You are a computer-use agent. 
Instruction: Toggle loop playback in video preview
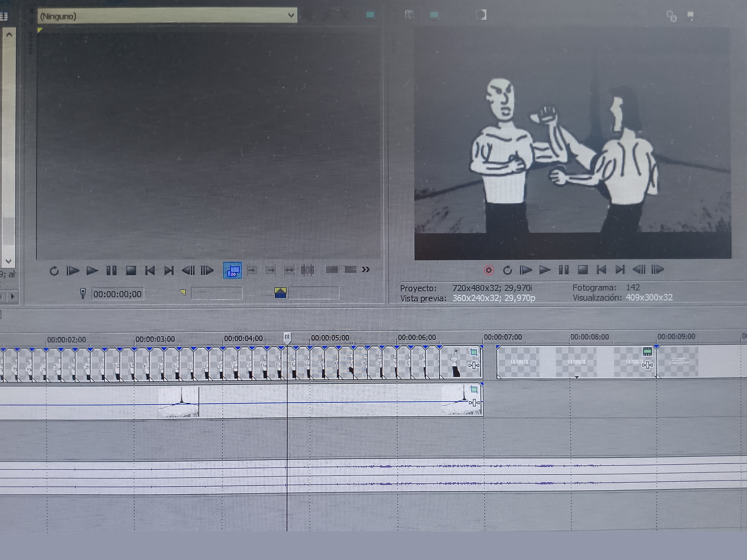[507, 270]
